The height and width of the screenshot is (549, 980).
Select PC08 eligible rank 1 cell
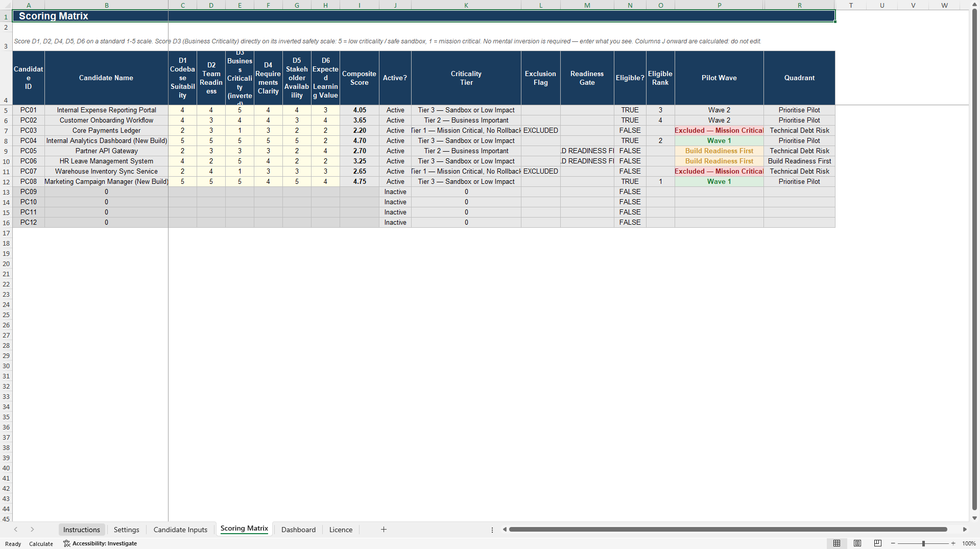pos(660,181)
